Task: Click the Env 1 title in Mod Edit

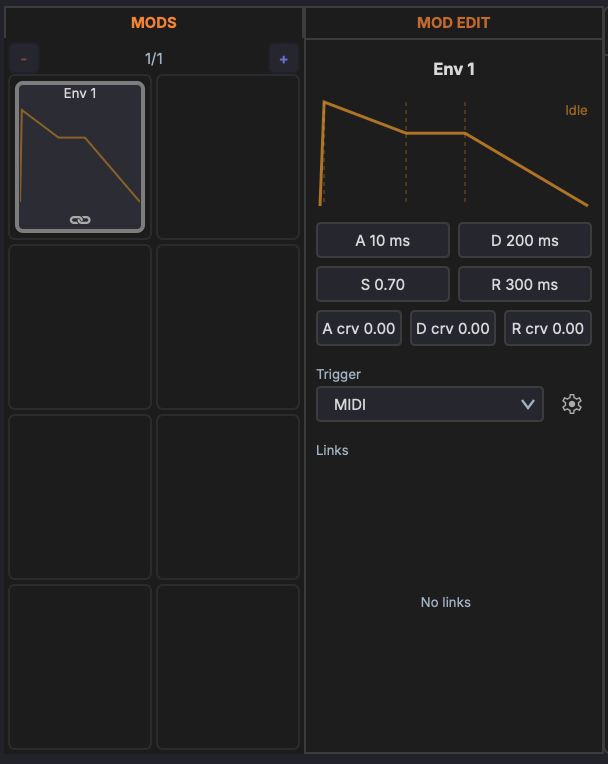Action: 454,69
